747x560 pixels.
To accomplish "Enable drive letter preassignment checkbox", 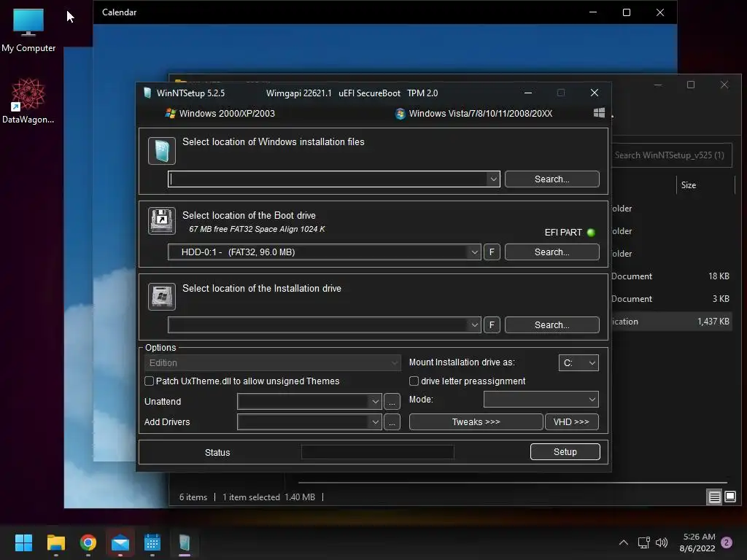I will [414, 381].
